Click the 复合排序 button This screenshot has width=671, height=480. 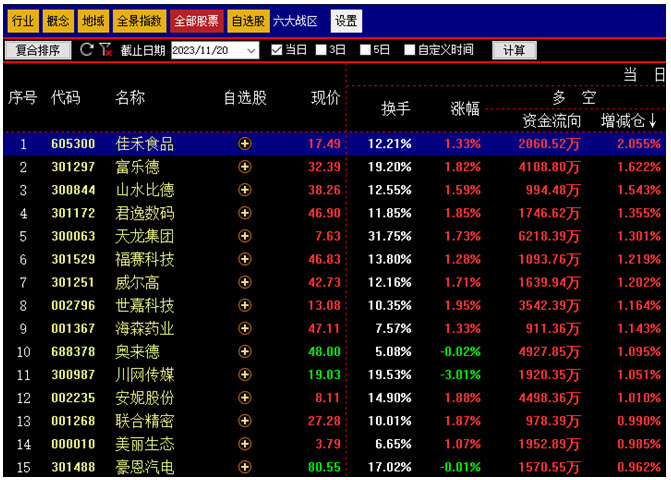point(38,50)
